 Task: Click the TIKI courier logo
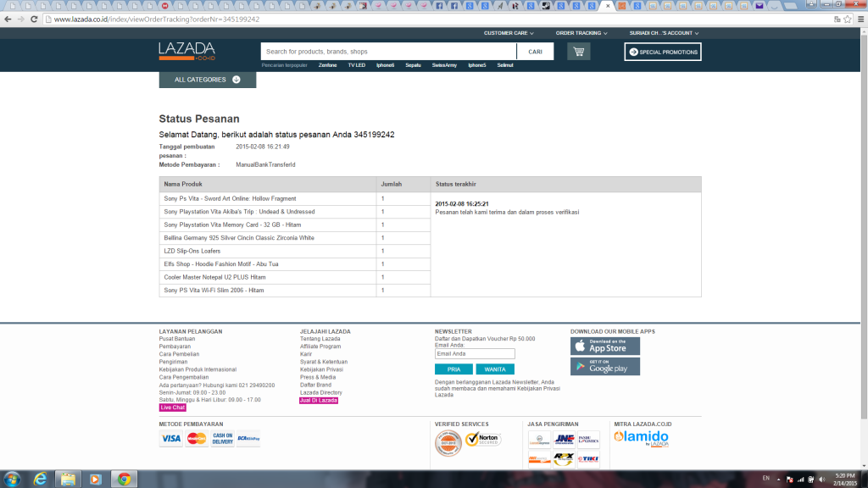(x=588, y=458)
